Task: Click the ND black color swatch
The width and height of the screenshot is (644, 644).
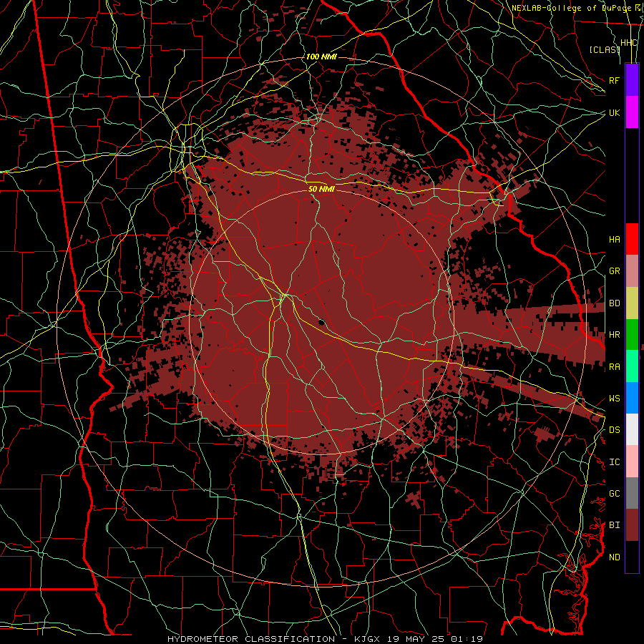Action: pyautogui.click(x=632, y=557)
